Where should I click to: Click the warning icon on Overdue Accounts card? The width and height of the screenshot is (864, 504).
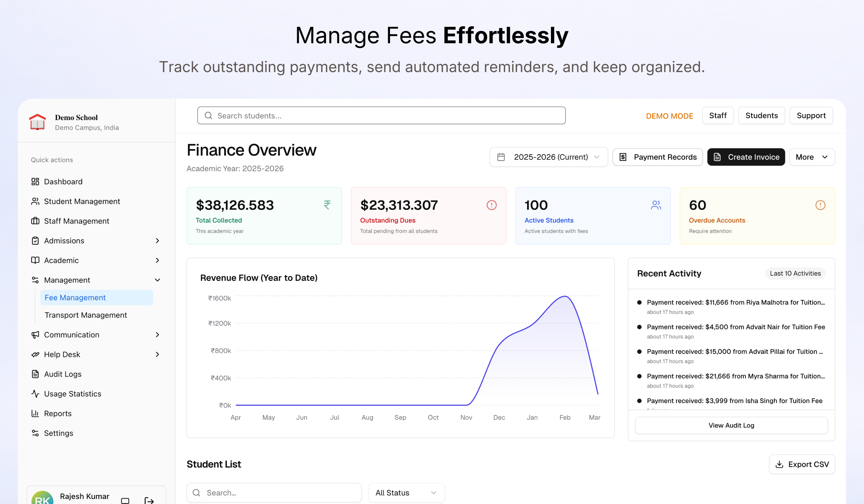point(820,205)
